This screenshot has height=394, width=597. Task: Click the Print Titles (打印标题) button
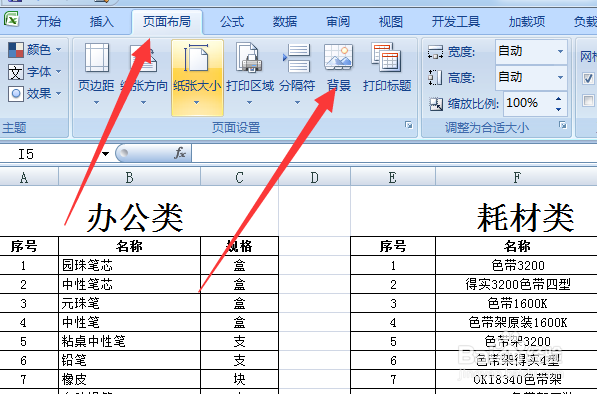tap(387, 69)
